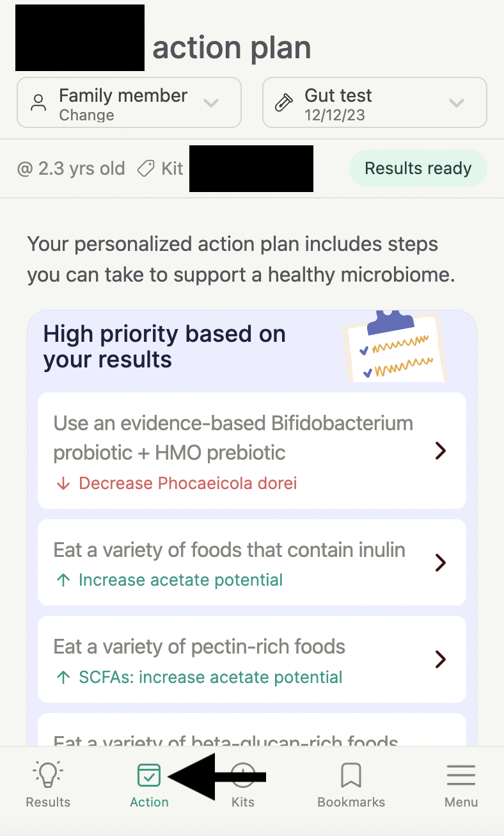The width and height of the screenshot is (504, 836).
Task: Open the hamburger Menu icon
Action: (x=461, y=775)
